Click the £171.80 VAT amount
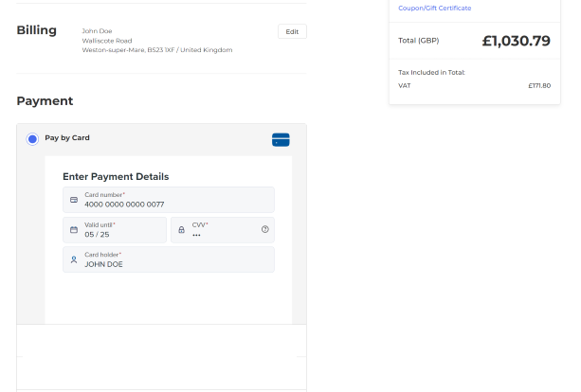The height and width of the screenshot is (392, 581). 538,86
